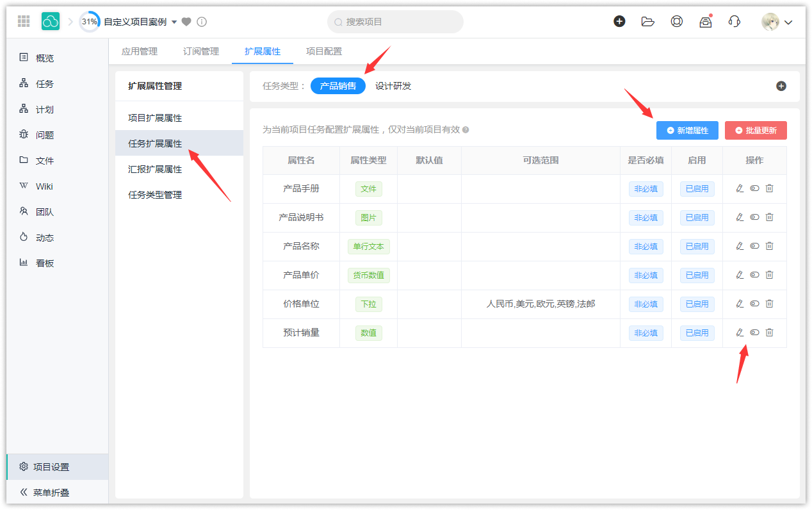Click the 31% project progress ring
The height and width of the screenshot is (510, 812).
tap(90, 22)
